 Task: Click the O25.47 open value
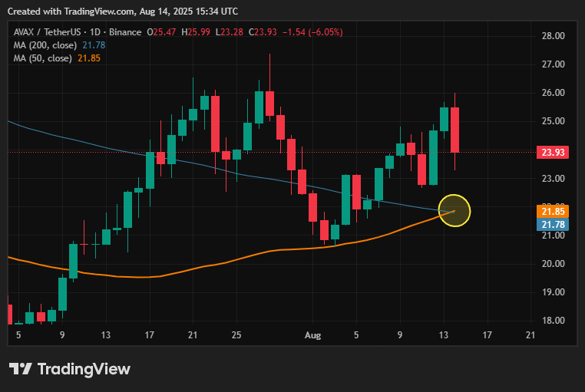pyautogui.click(x=161, y=32)
